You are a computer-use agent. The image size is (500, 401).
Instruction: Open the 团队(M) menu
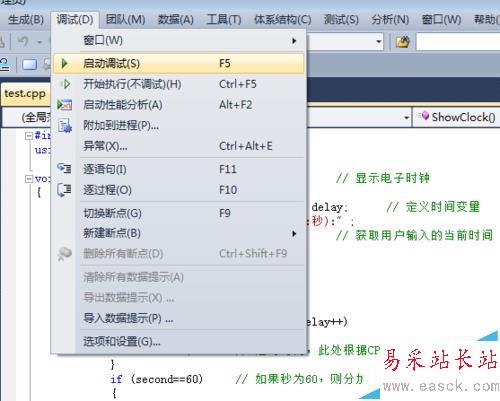point(125,20)
